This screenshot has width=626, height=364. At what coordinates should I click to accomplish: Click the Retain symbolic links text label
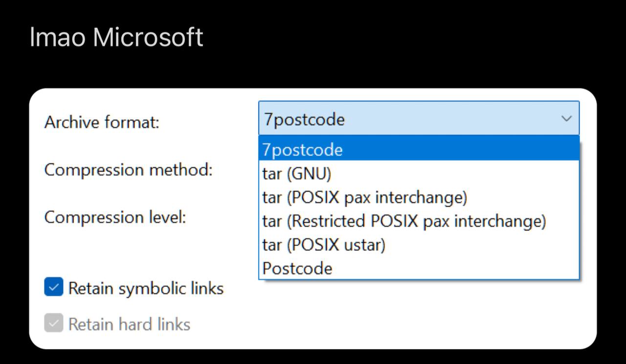(x=146, y=288)
